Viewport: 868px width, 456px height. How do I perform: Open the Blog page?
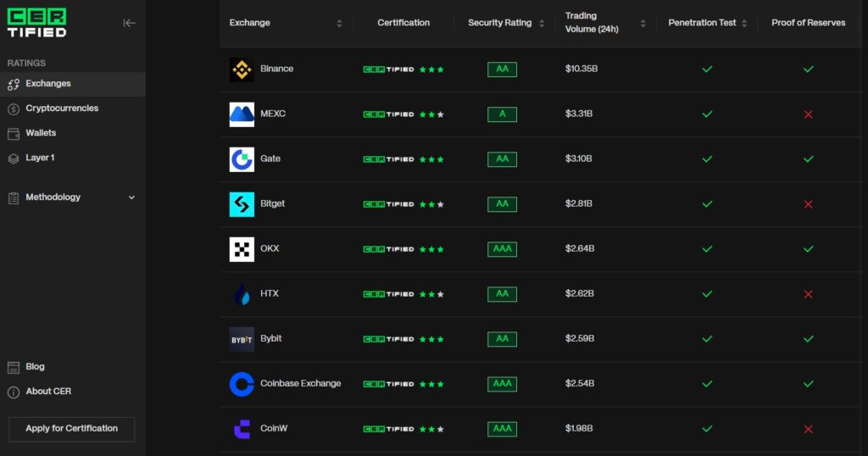tap(35, 366)
